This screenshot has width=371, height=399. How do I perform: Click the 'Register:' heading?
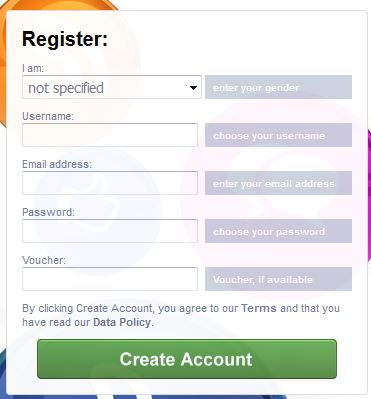[x=65, y=39]
